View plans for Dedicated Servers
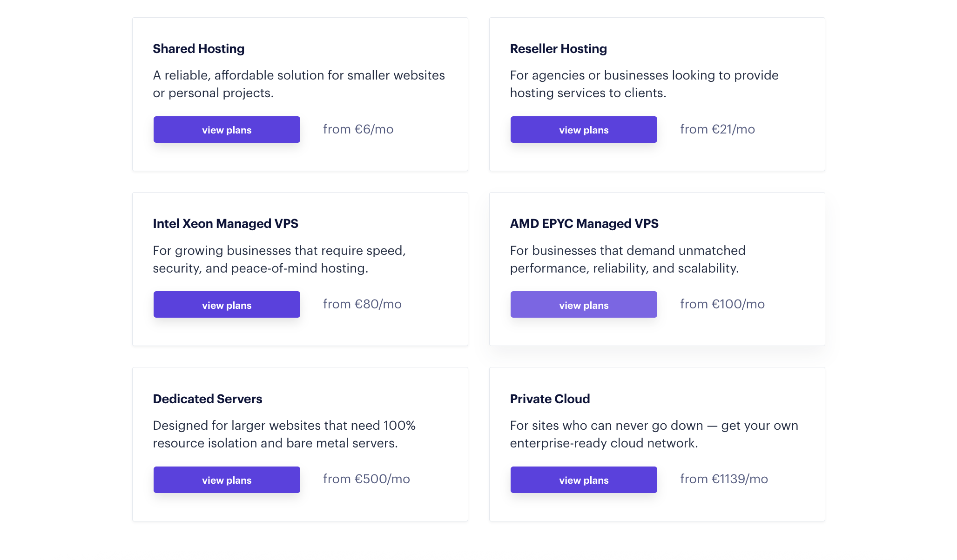The width and height of the screenshot is (957, 560). click(x=227, y=480)
